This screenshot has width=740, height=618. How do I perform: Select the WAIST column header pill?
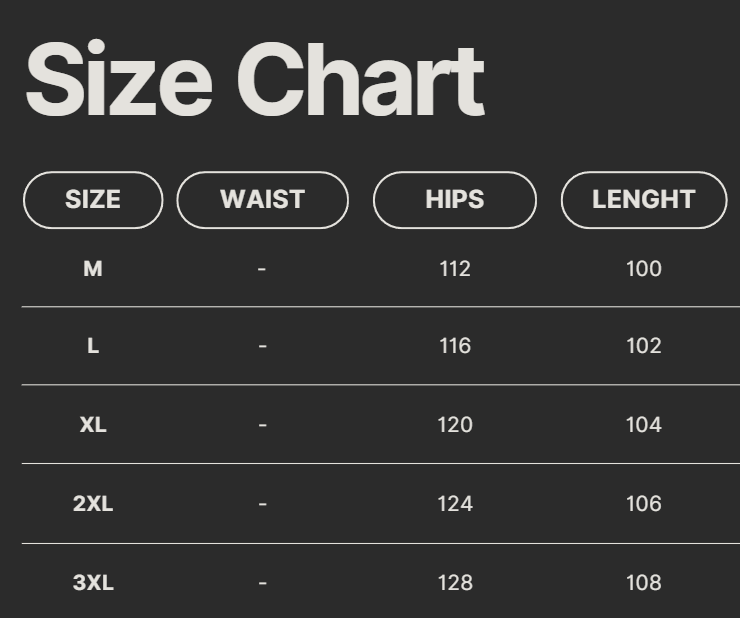(262, 200)
